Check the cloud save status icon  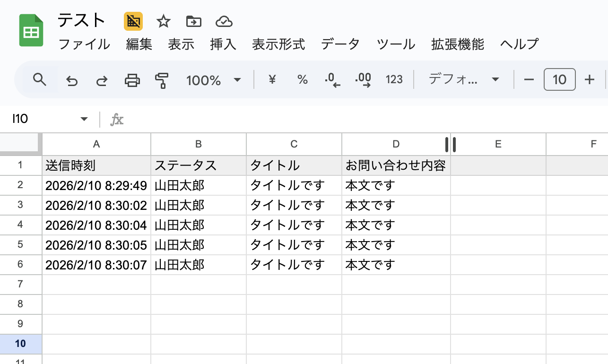pyautogui.click(x=224, y=21)
